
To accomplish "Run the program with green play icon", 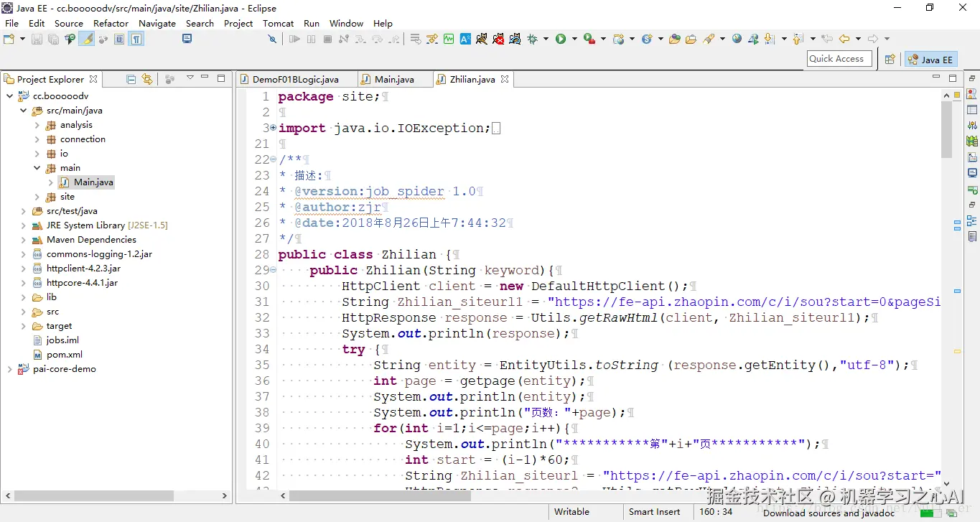I will (x=561, y=39).
